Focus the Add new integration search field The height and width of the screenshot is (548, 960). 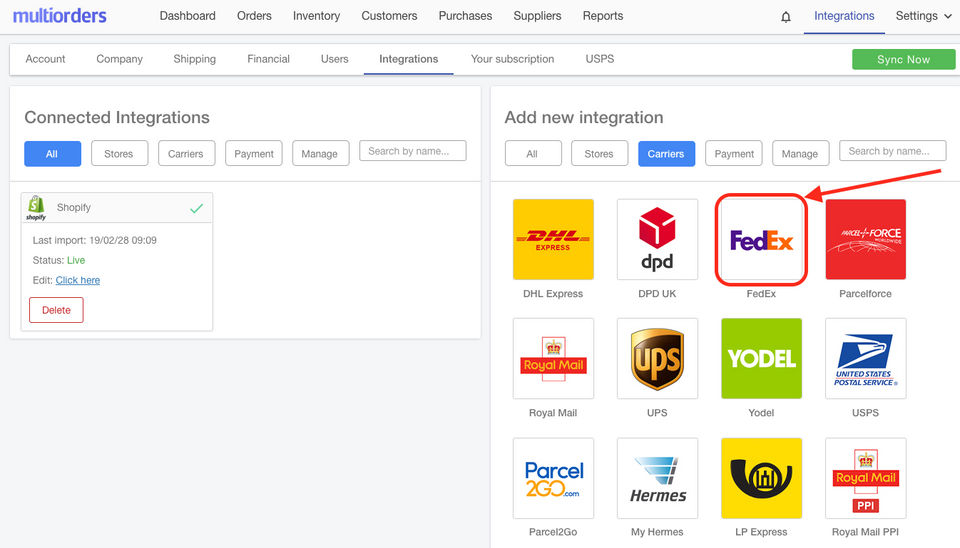point(892,151)
